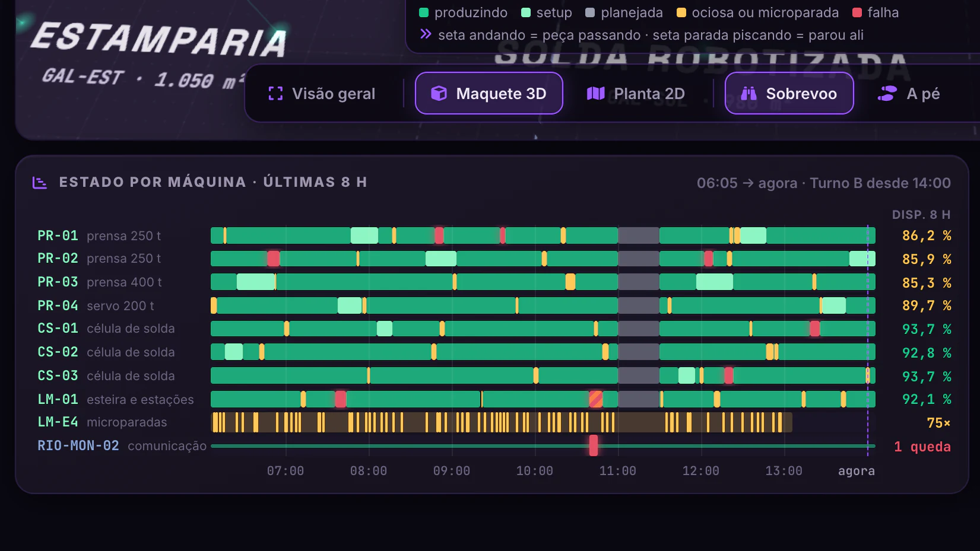Click the light green setup legend swatch

coord(526,12)
